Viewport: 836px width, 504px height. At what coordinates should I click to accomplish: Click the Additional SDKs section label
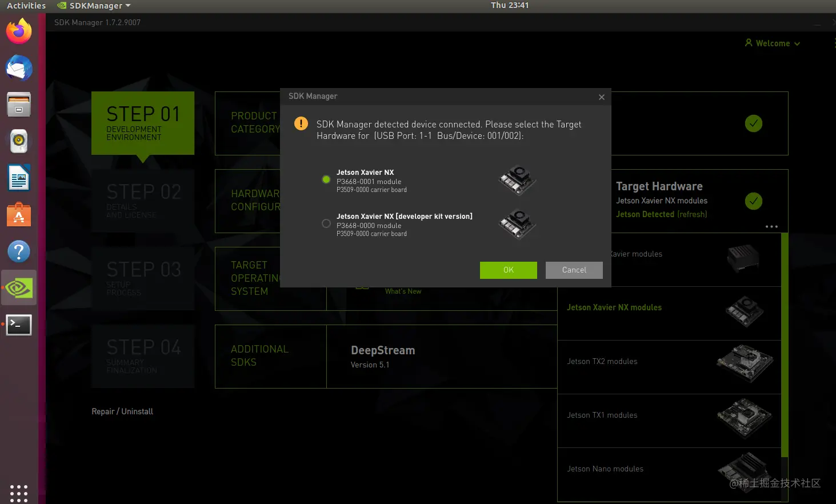tap(259, 355)
